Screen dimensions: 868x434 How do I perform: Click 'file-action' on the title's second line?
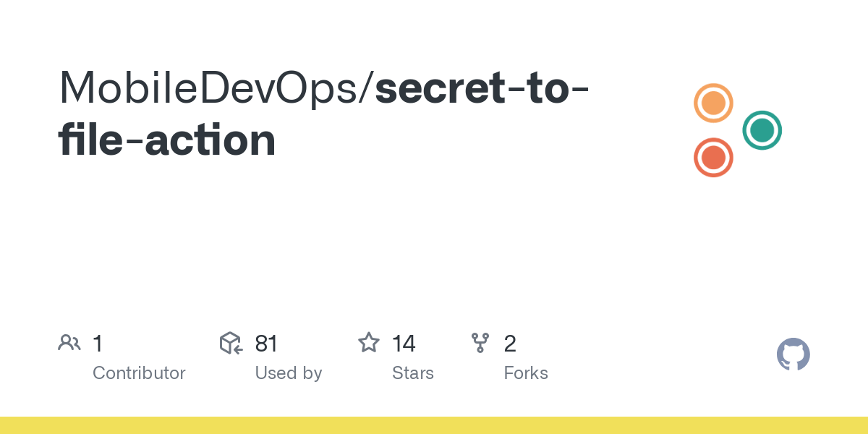tap(167, 140)
